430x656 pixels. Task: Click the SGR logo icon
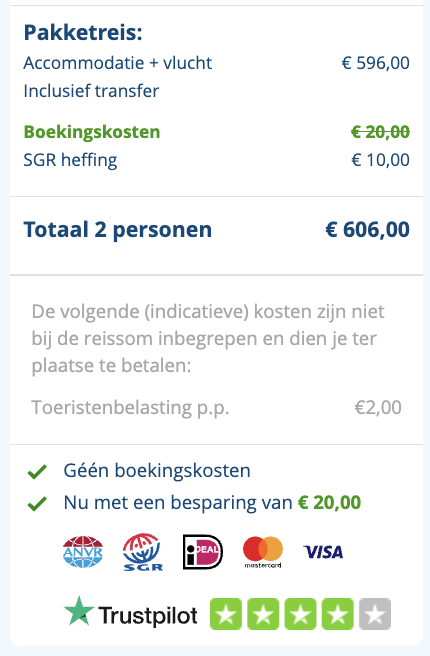143,552
